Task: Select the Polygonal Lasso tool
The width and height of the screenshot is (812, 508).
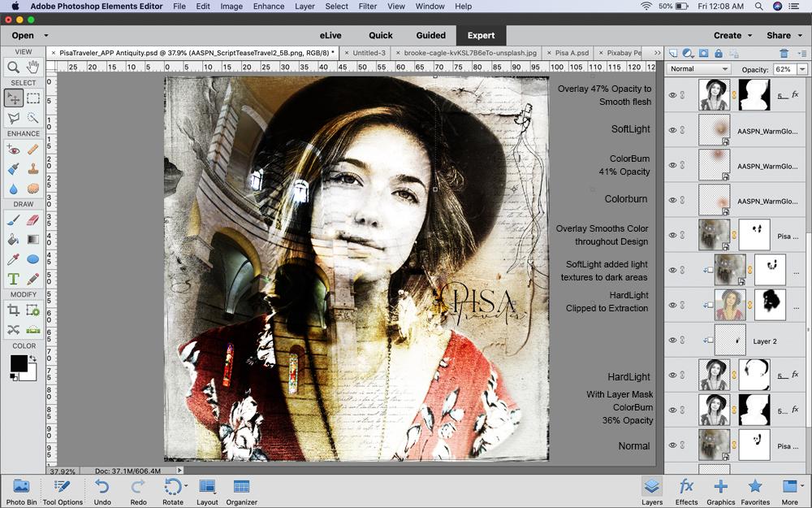Action: pos(14,118)
